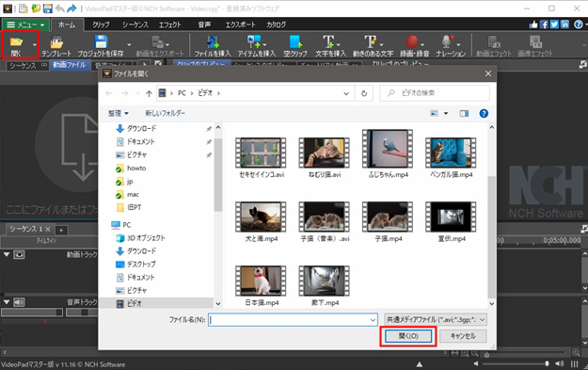Adjust the audio track volume slider
Screen dimensions: 588x370
(x=32, y=313)
